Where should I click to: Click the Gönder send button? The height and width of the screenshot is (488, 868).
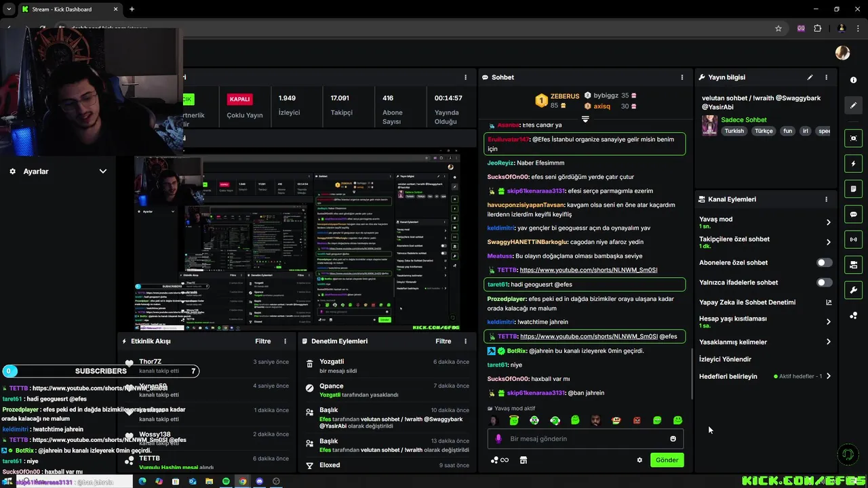(667, 460)
